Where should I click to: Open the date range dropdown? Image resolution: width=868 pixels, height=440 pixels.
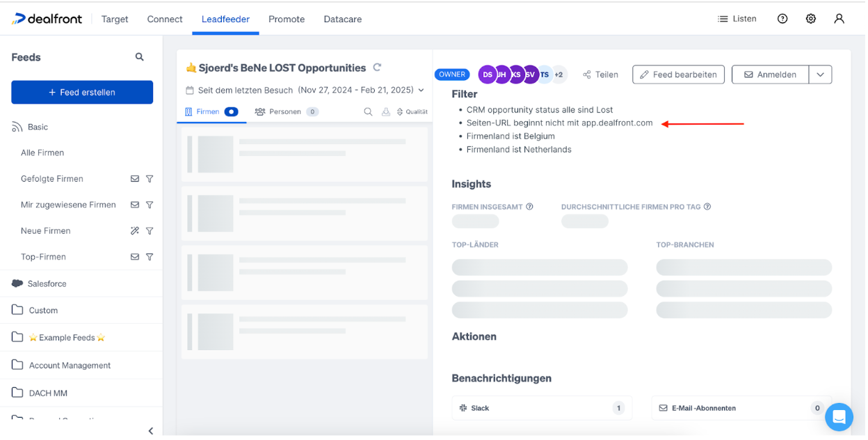pos(305,90)
